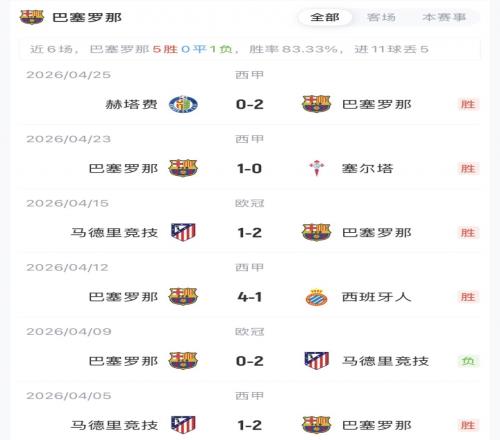The height and width of the screenshot is (440, 500).
Task: Click the recent six matches summary banner
Action: [x=250, y=49]
